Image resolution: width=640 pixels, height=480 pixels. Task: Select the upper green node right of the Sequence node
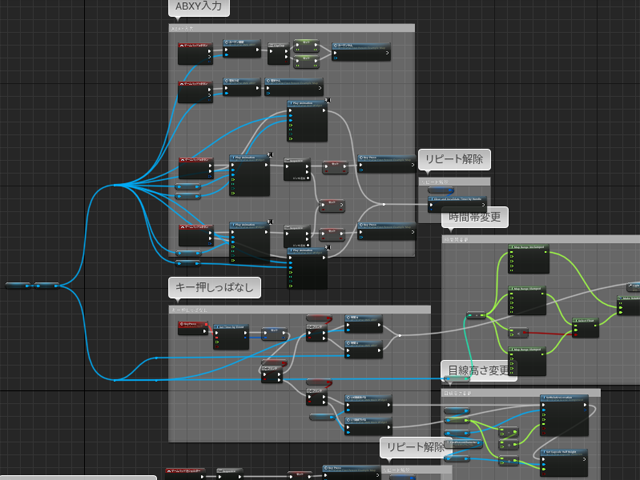[x=304, y=45]
